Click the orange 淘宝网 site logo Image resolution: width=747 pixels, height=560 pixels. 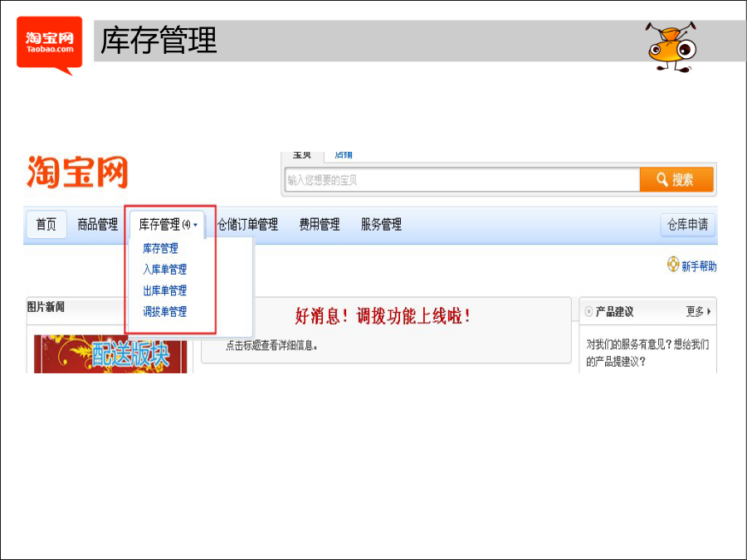77,172
